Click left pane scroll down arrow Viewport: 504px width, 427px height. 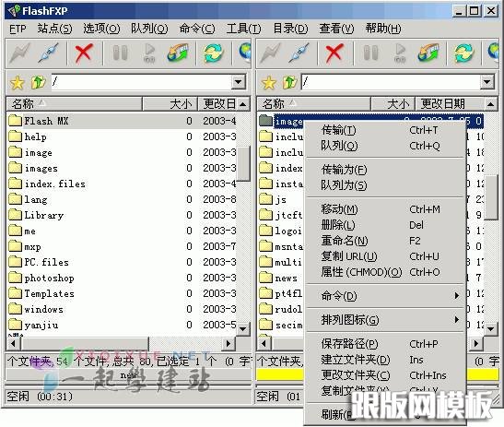tap(243, 329)
